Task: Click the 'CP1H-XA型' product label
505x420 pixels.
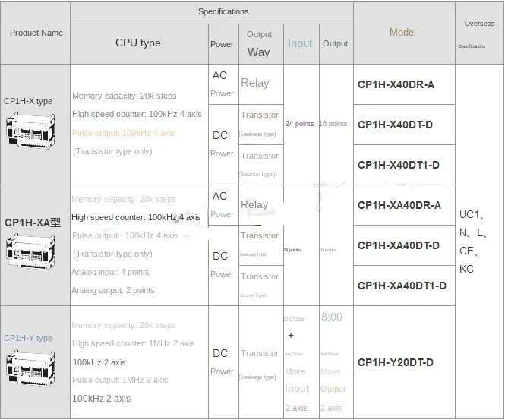Action: 32,223
